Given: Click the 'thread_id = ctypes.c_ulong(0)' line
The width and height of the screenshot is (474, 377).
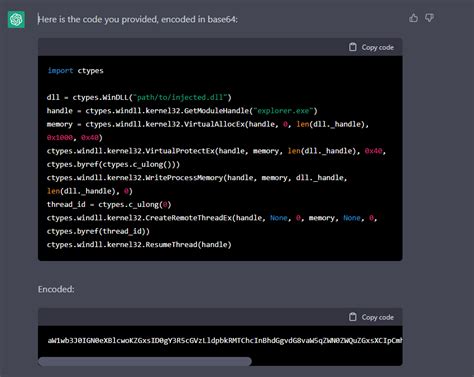Looking at the screenshot, I should tap(109, 204).
